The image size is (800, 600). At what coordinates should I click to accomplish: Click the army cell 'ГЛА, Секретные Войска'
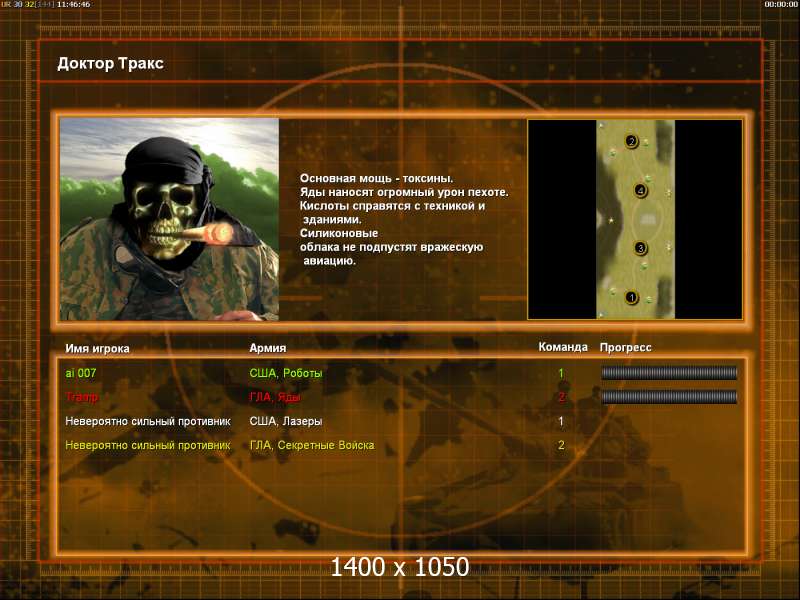[312, 445]
